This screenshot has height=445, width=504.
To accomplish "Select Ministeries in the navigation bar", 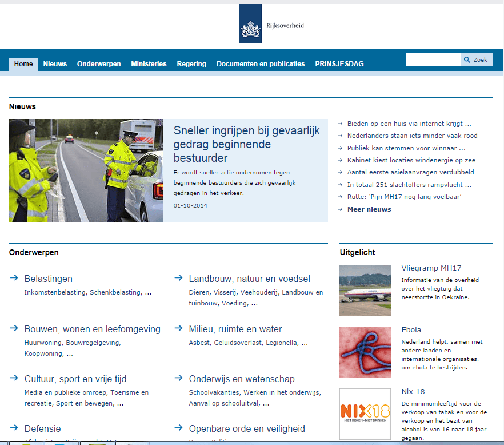I will pyautogui.click(x=149, y=64).
